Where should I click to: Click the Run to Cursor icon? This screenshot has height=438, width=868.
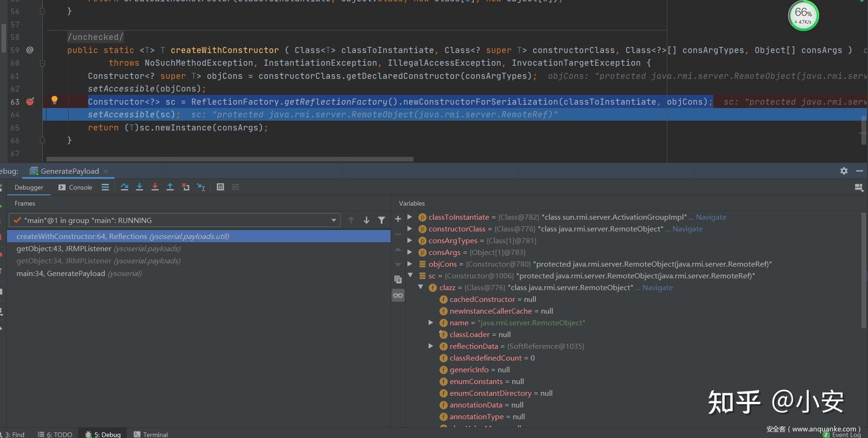click(201, 187)
